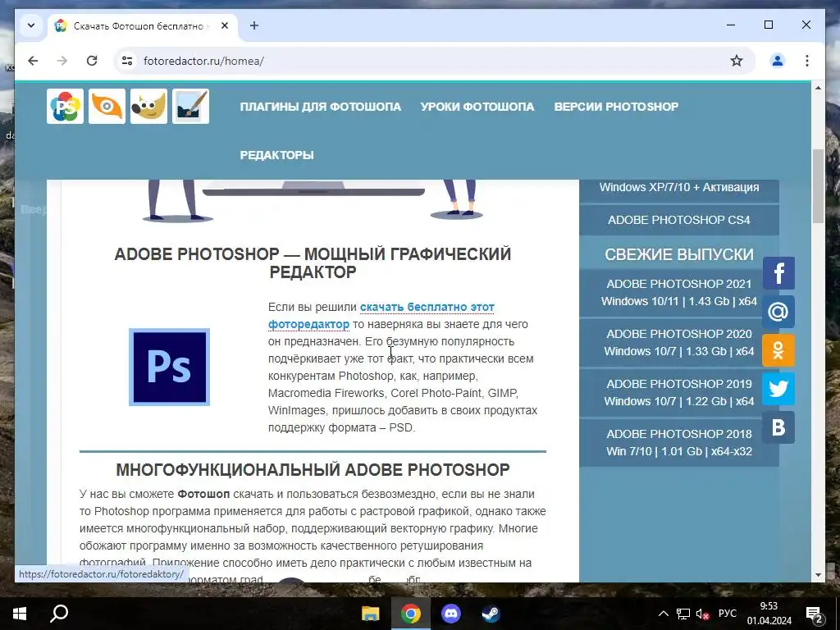Follow link скачать бесплатно этот фоторедактор
The height and width of the screenshot is (630, 840).
381,316
